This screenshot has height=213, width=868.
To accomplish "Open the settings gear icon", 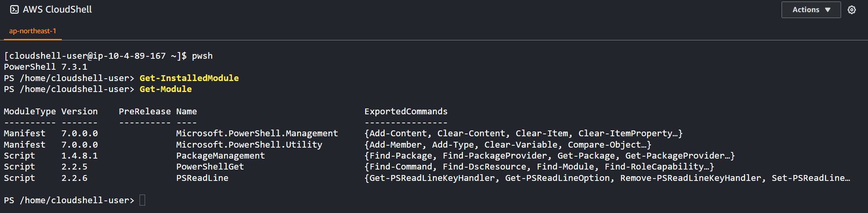I will [852, 10].
